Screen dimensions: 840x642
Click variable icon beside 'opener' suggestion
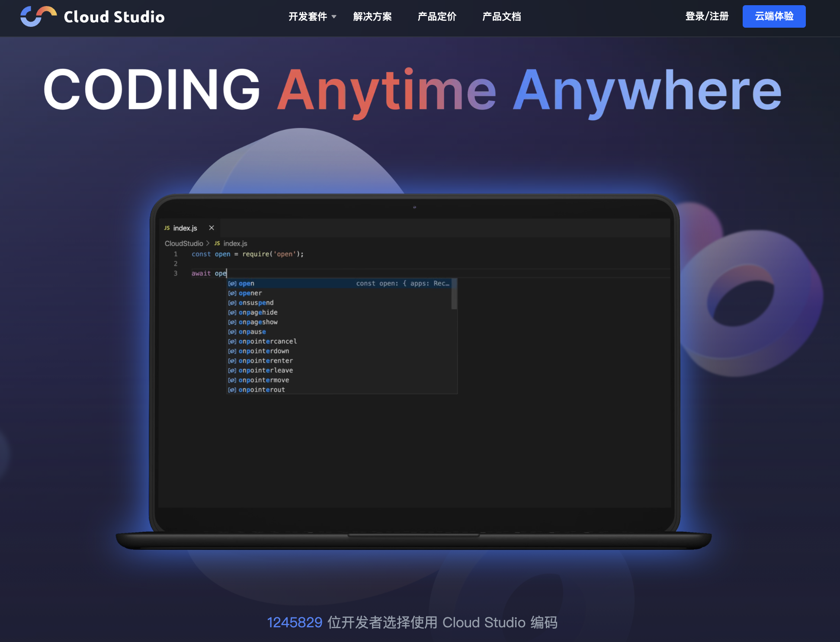click(x=232, y=293)
